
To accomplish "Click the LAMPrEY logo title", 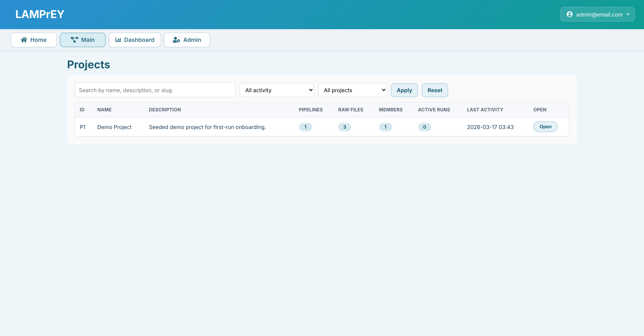I will click(40, 14).
